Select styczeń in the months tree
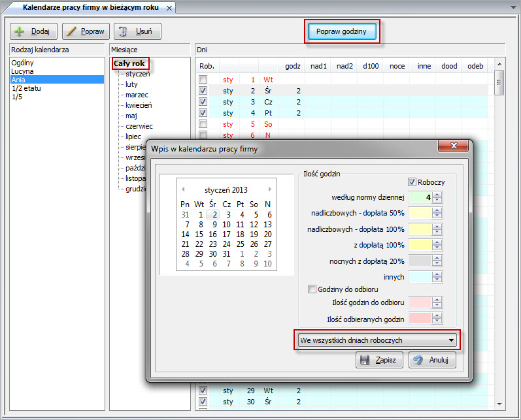The image size is (521, 420). coord(137,74)
